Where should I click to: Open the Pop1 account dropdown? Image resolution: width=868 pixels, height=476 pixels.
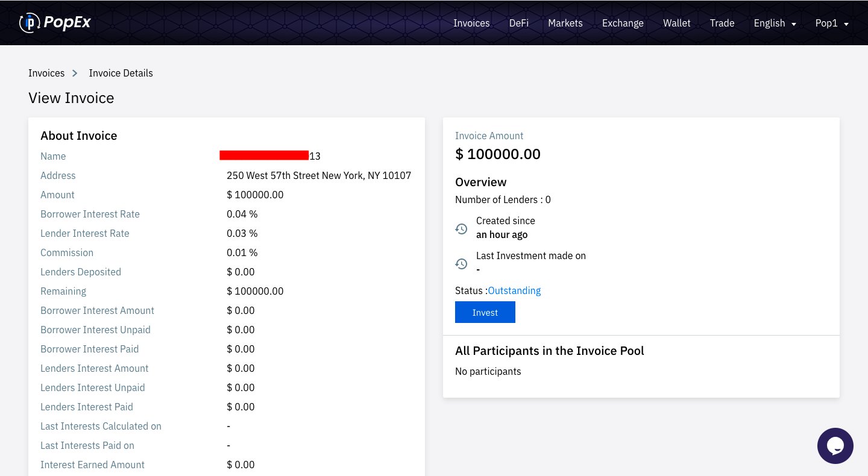tap(832, 23)
